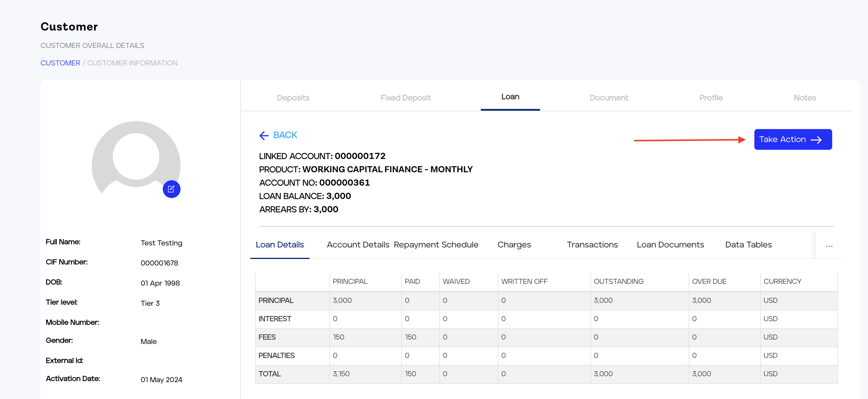Click the FEES row label

(x=267, y=337)
